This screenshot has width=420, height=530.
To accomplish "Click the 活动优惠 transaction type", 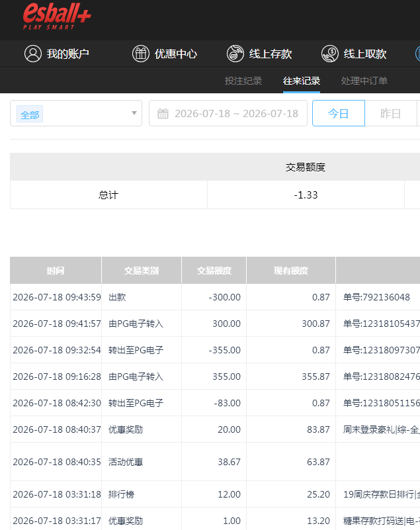I will 126,462.
